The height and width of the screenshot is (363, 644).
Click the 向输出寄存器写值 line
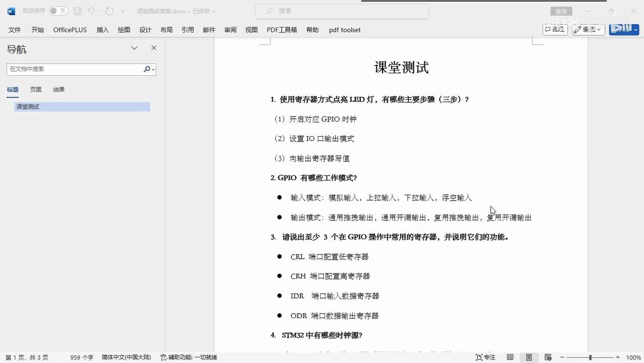pos(310,158)
